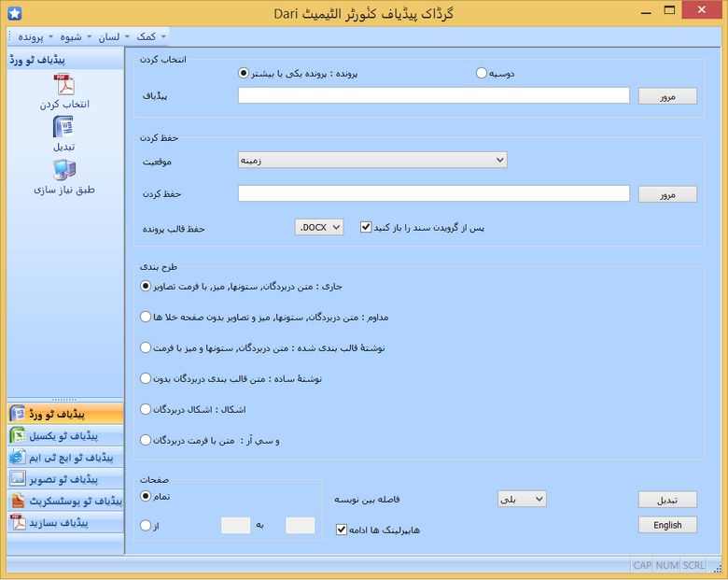
Task: Close the Dari converter window
Action: (x=702, y=10)
